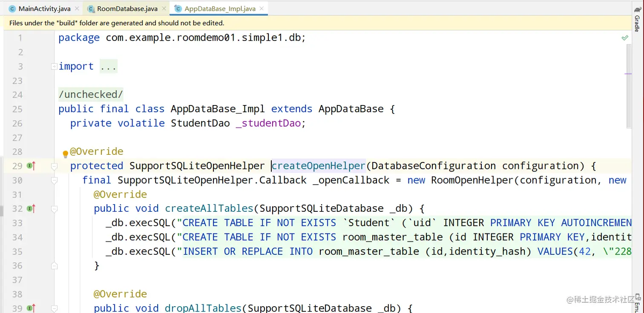Image resolution: width=644 pixels, height=313 pixels.
Task: Click the override gutter icon on line 39
Action: [31, 308]
